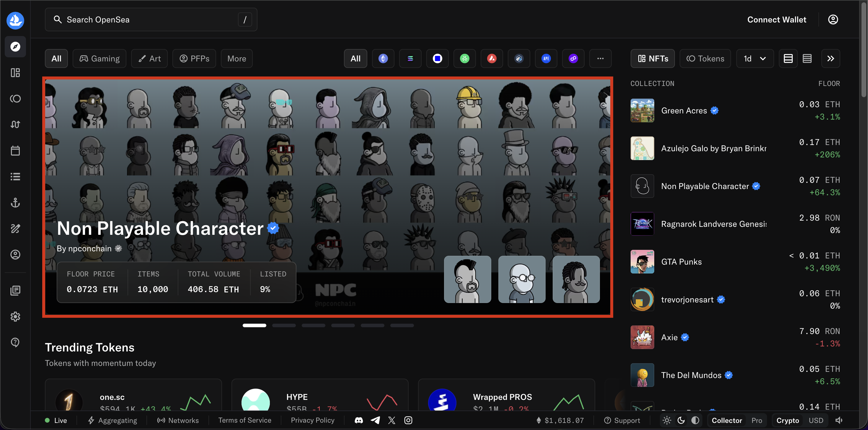The height and width of the screenshot is (430, 868).
Task: Switch to dark theme moon icon
Action: (x=681, y=420)
